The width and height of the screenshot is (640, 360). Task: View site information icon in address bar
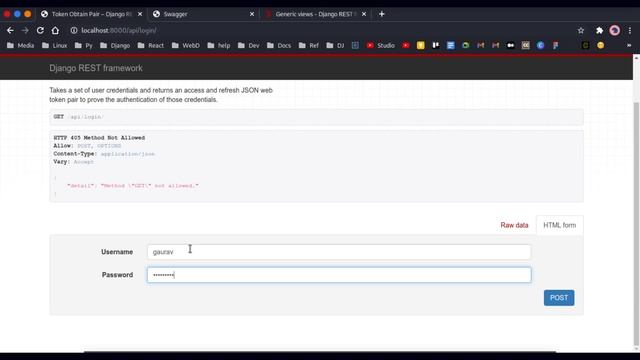point(73,30)
